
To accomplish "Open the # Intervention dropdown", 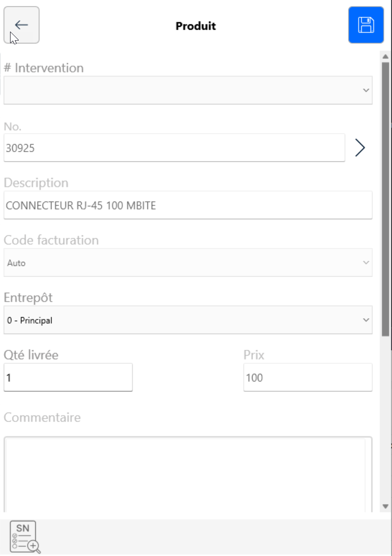I will [188, 90].
